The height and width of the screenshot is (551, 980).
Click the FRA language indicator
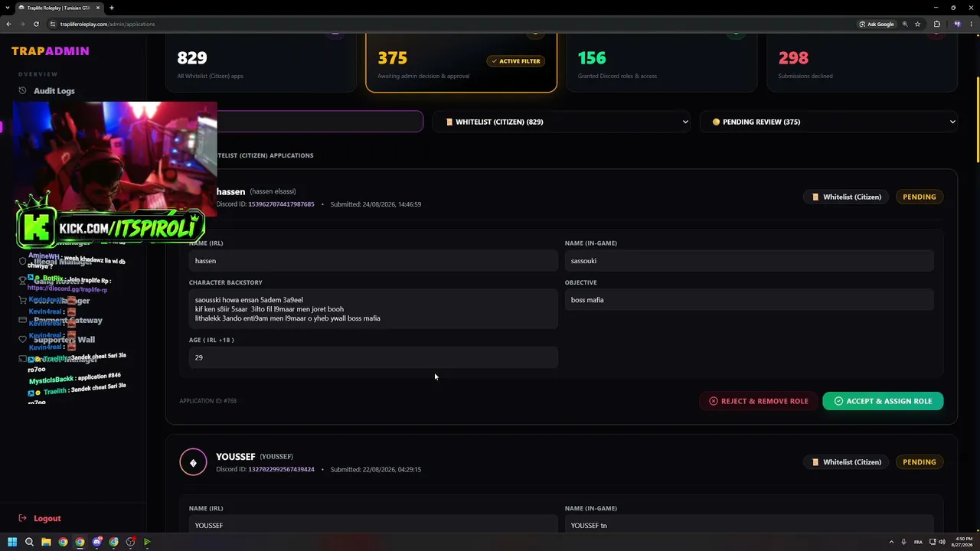(918, 542)
